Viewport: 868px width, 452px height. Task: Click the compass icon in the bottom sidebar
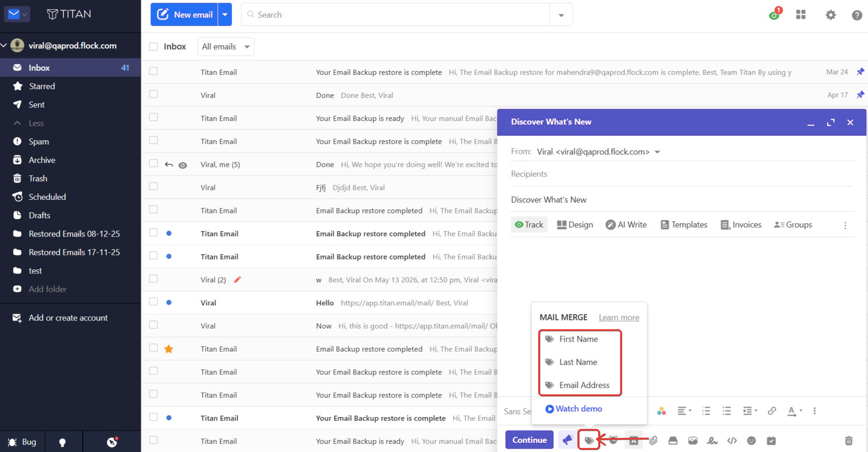112,442
